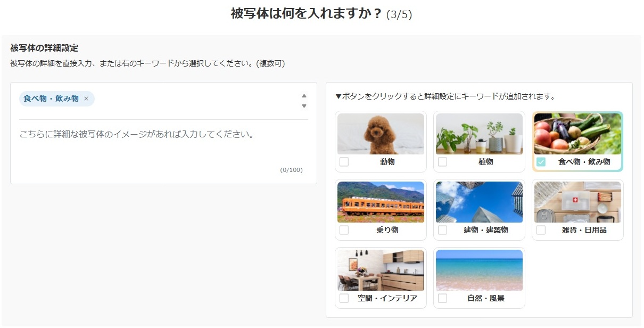The image size is (644, 328).
Task: Click the up arrow in tag field
Action: pyautogui.click(x=304, y=96)
